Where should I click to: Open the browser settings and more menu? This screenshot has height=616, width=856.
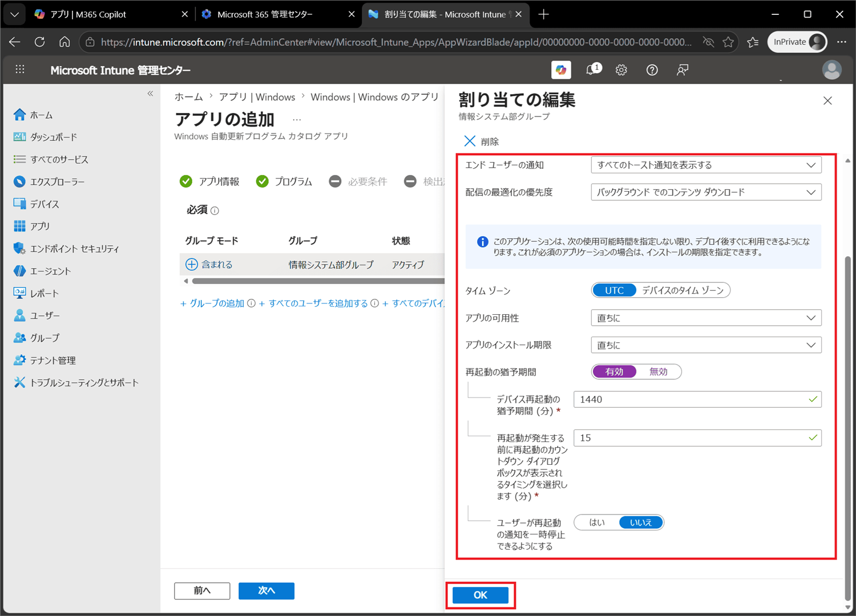[841, 42]
